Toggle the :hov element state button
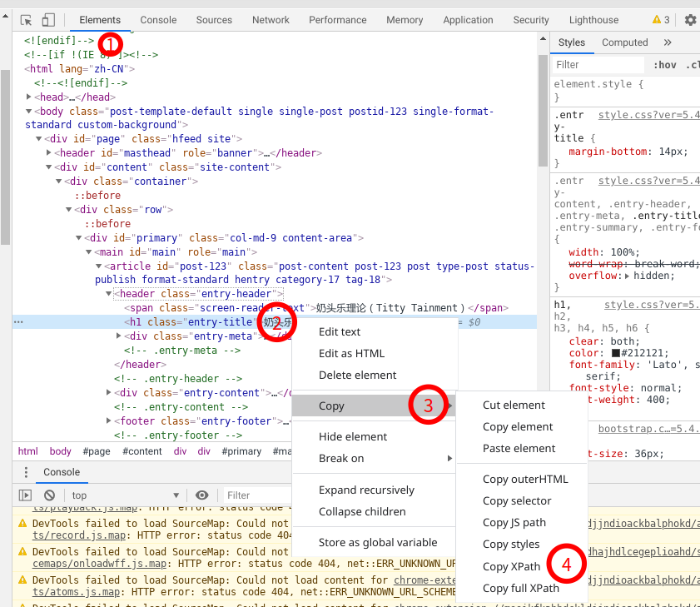 (x=665, y=65)
